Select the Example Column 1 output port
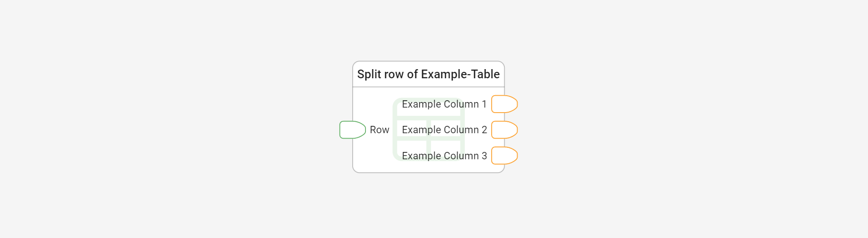 pos(504,104)
